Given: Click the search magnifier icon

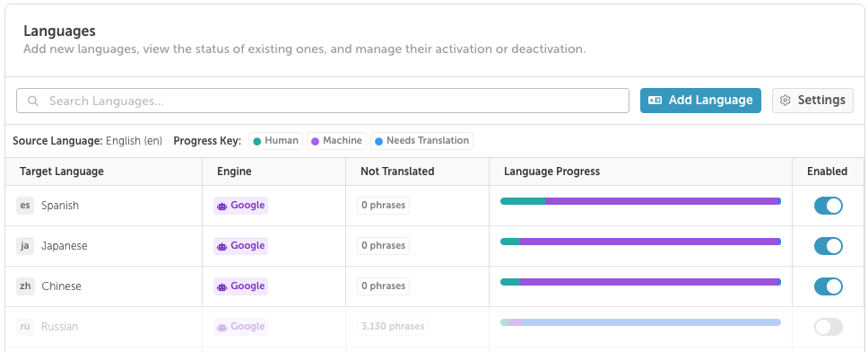Looking at the screenshot, I should pyautogui.click(x=33, y=101).
